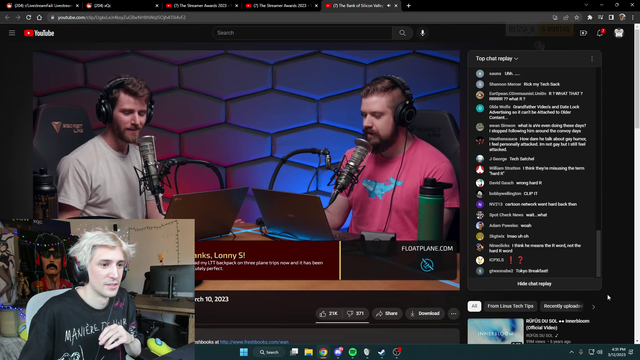
Task: Select the Recently uploaded chip
Action: (562, 306)
